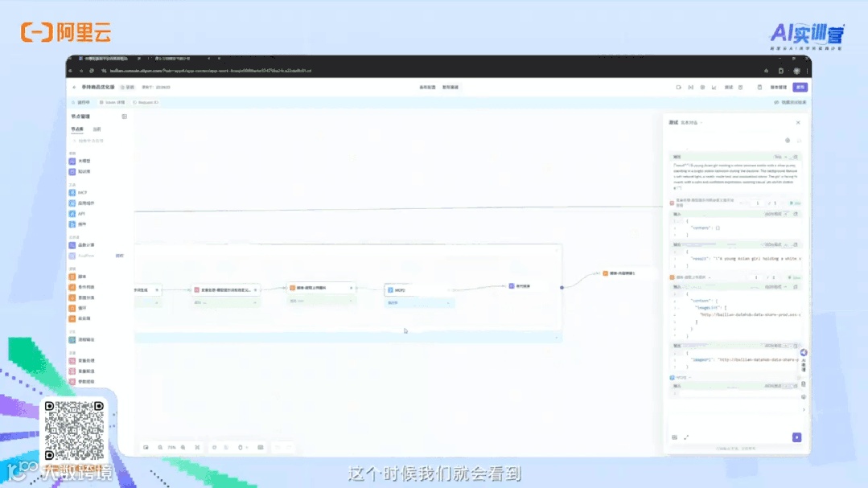The image size is (868, 488).
Task: Collapse the node management panel
Action: click(125, 117)
